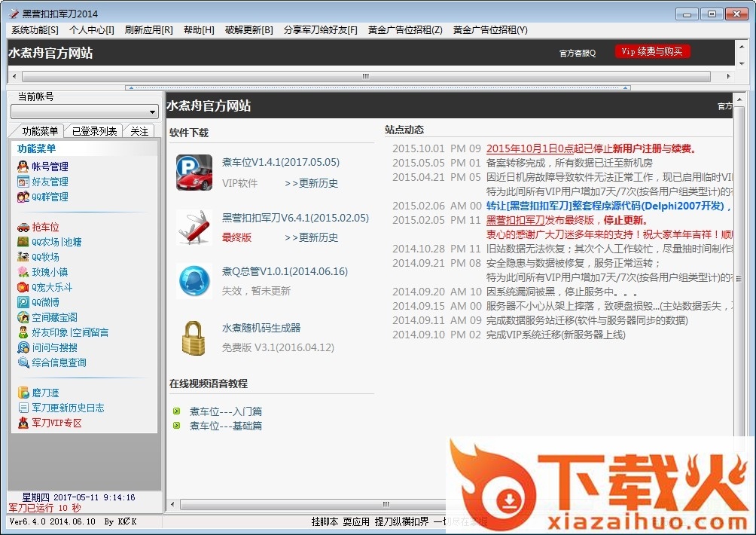Click the Q宠大乐斗 icon
Screen dimensions: 756x535
pos(23,288)
